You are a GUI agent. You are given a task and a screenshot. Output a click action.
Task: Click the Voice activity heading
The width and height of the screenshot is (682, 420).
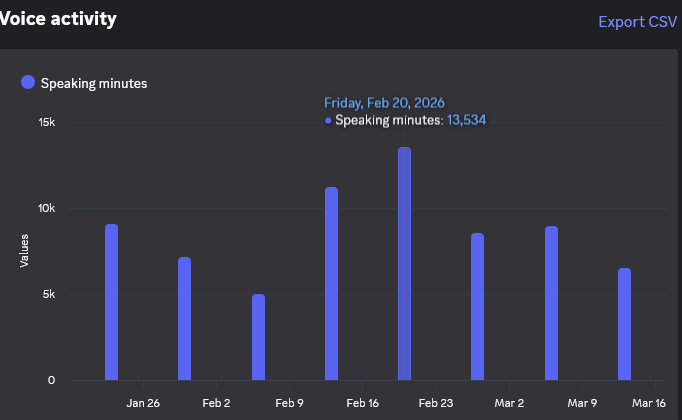point(58,18)
